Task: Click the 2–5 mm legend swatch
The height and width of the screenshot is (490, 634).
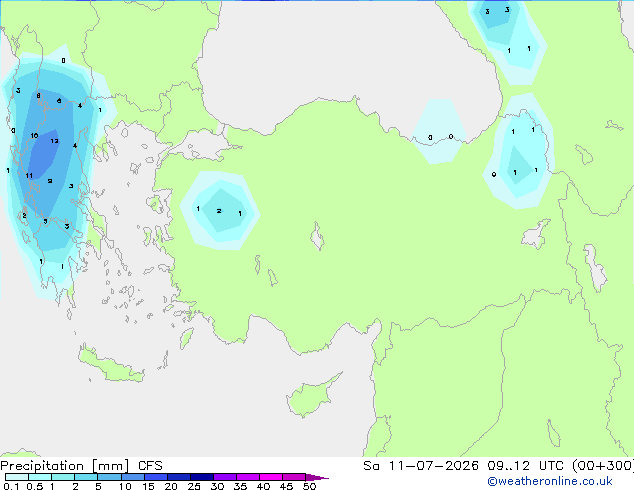Action: [86, 477]
